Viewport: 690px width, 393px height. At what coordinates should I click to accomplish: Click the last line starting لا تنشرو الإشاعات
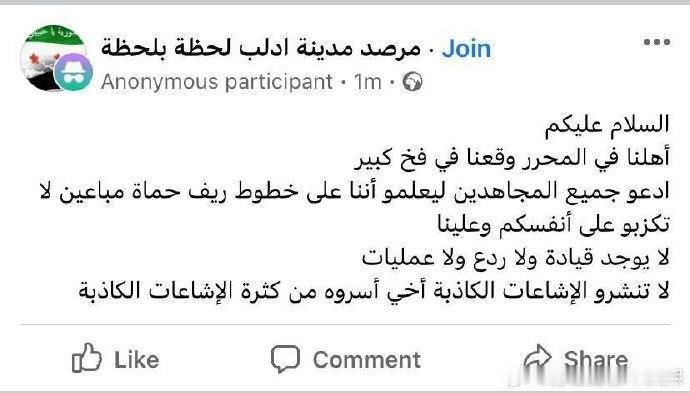coord(374,291)
